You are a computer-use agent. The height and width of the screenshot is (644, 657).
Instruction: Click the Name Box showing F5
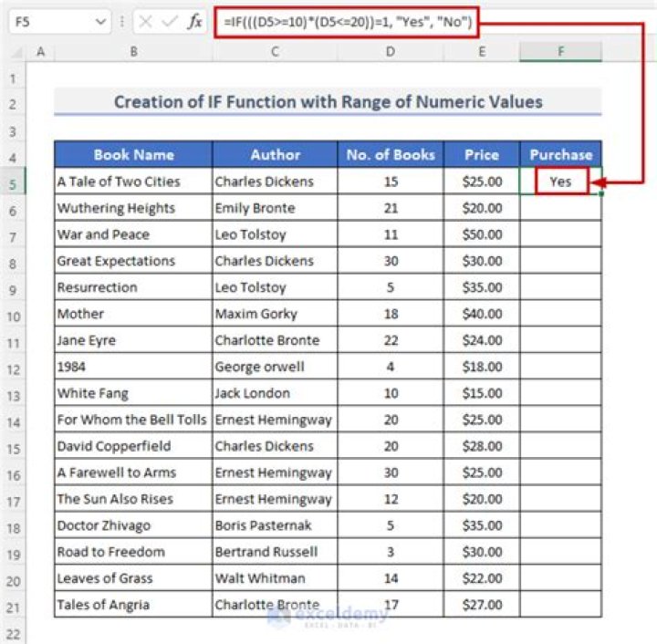60,21
